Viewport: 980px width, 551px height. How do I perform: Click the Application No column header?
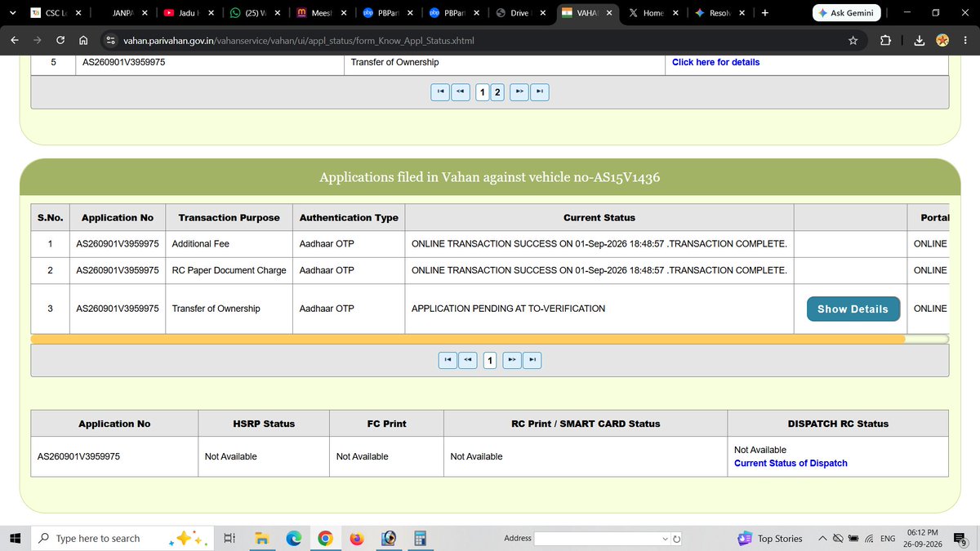tap(118, 217)
